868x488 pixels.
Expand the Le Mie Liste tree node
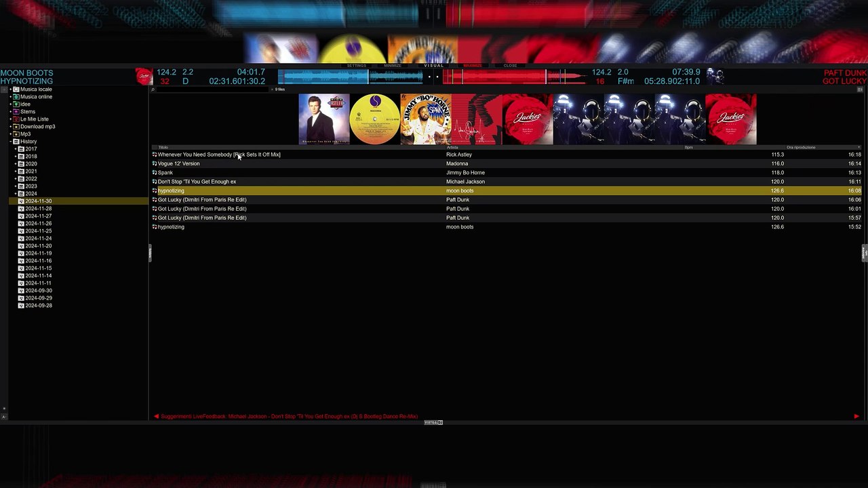pyautogui.click(x=11, y=119)
